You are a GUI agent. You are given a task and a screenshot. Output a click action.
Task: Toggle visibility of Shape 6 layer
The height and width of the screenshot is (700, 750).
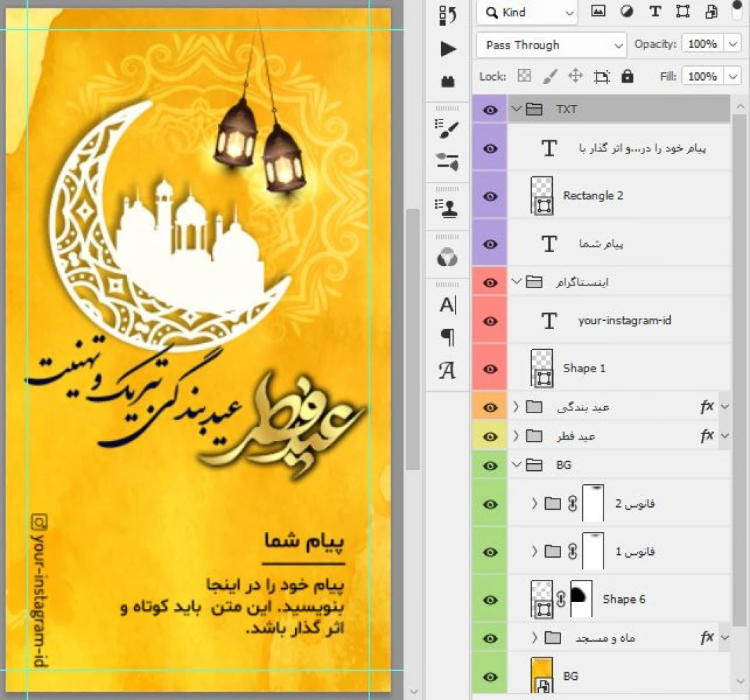click(x=490, y=600)
